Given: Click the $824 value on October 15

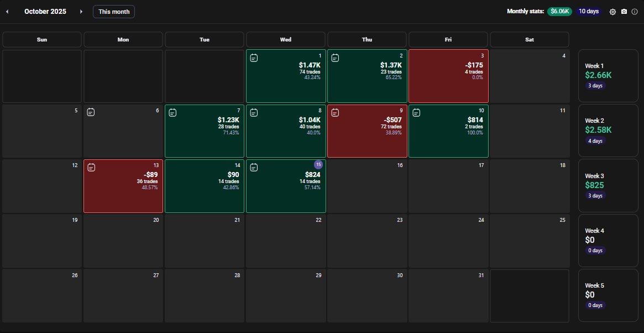Looking at the screenshot, I should pos(312,175).
